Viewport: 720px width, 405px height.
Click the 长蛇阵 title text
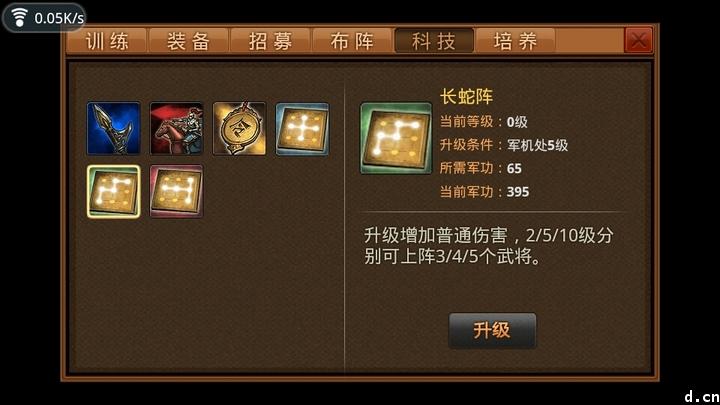466,96
